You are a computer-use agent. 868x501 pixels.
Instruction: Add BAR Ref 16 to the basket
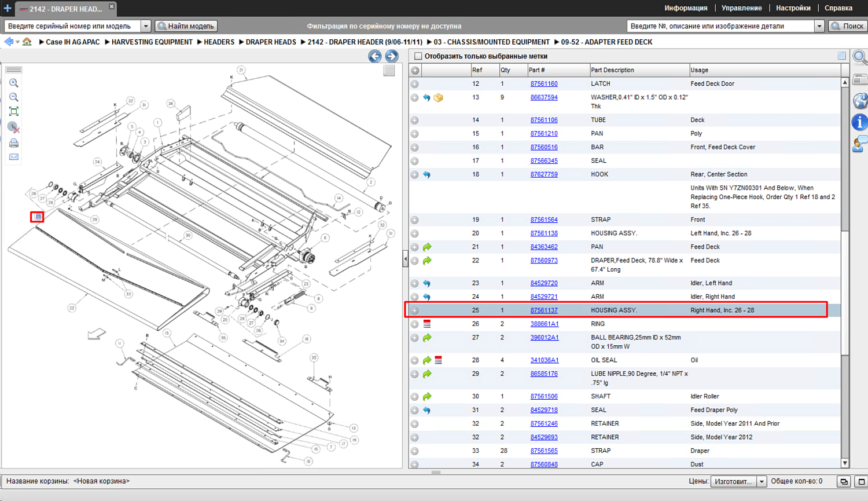pos(415,148)
